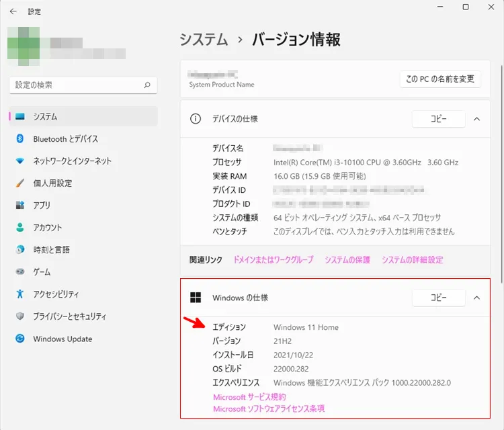This screenshot has height=430, width=504.
Task: Copy the デバイスの仕様 details
Action: coord(439,119)
